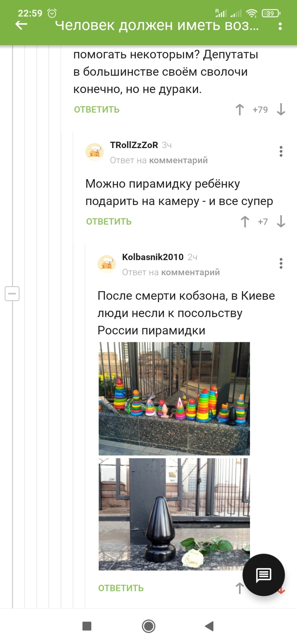Open TRollZzZoR's profile avatar
The image size is (297, 644).
95,152
